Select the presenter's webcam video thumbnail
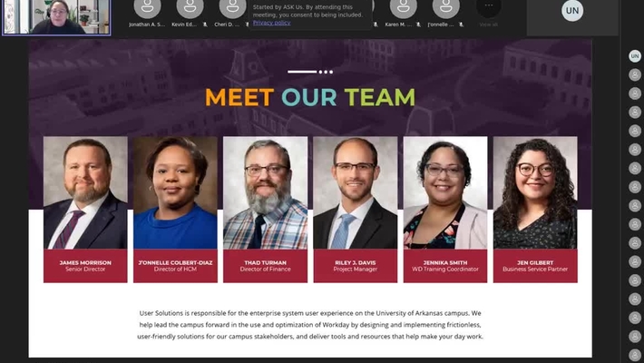 pos(56,17)
